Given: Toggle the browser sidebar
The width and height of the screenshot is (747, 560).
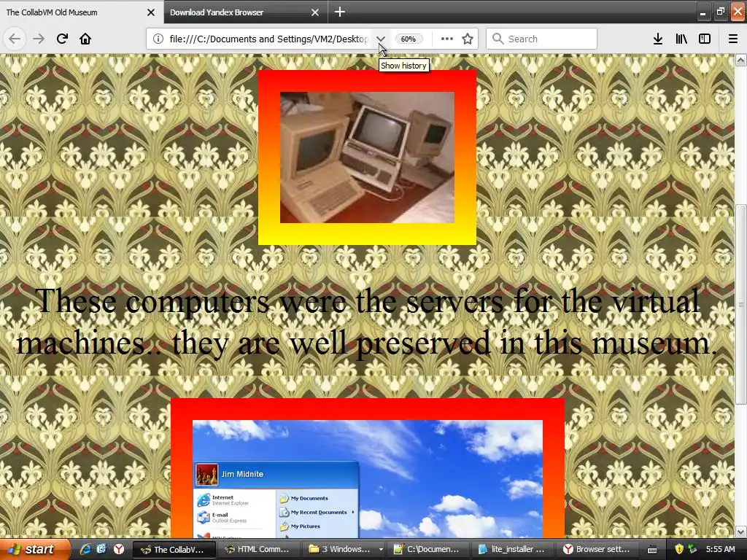Looking at the screenshot, I should (x=705, y=39).
